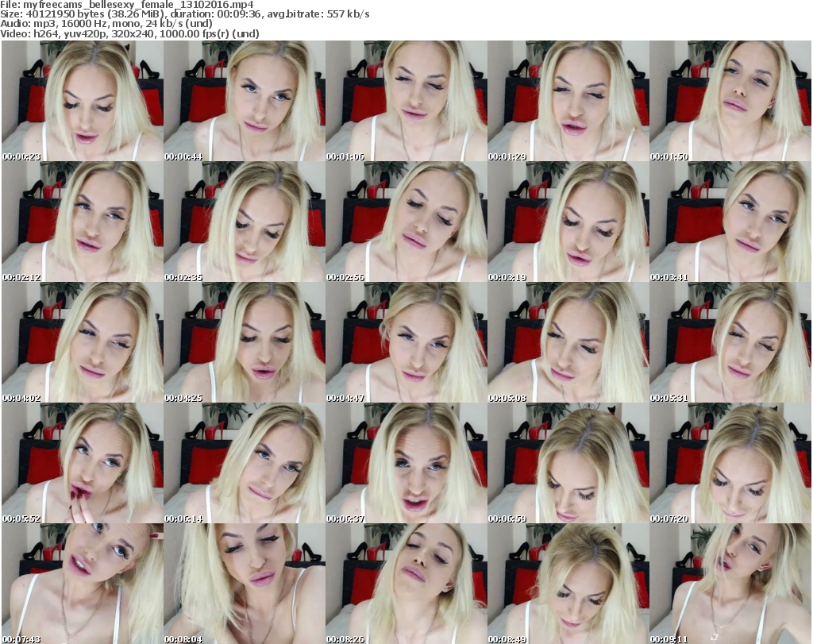The height and width of the screenshot is (644, 813).
Task: Select the thumbnail timestamped 00:02:12
Action: (x=83, y=222)
